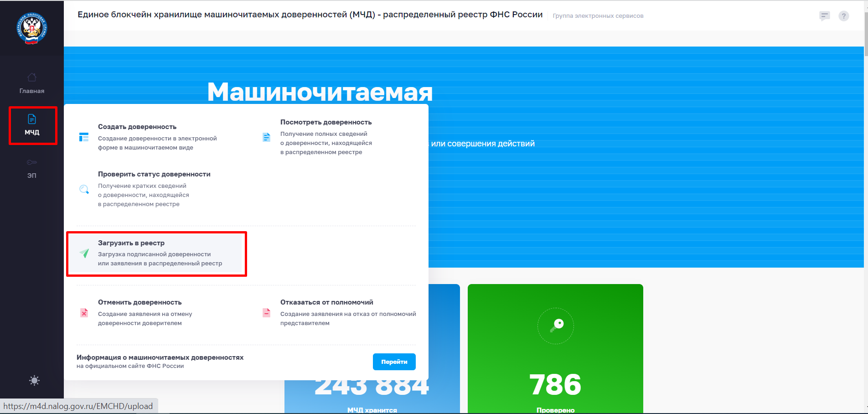Image resolution: width=868 pixels, height=414 pixels.
Task: Click the 786 Проверено green card
Action: (555, 349)
